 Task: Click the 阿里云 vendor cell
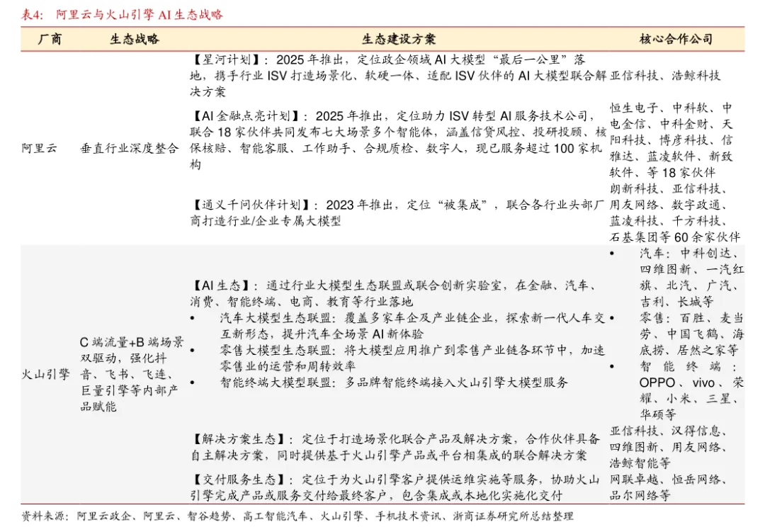click(x=39, y=148)
